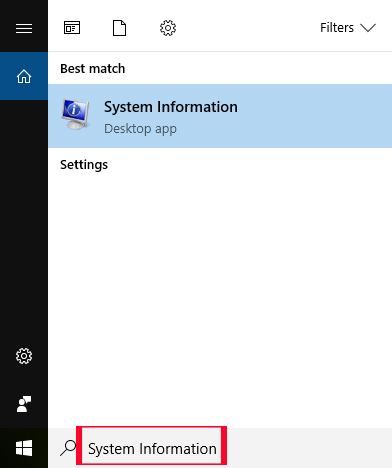Click the System Information monitor icon
The height and width of the screenshot is (468, 392).
(x=76, y=114)
